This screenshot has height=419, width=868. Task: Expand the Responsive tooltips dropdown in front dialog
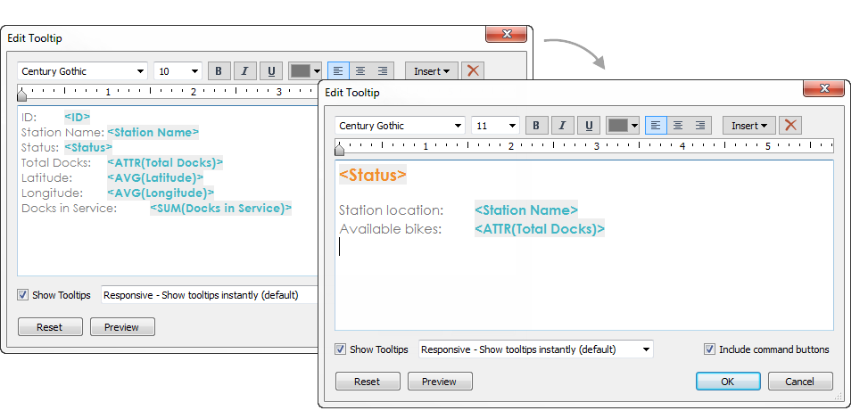(536, 349)
